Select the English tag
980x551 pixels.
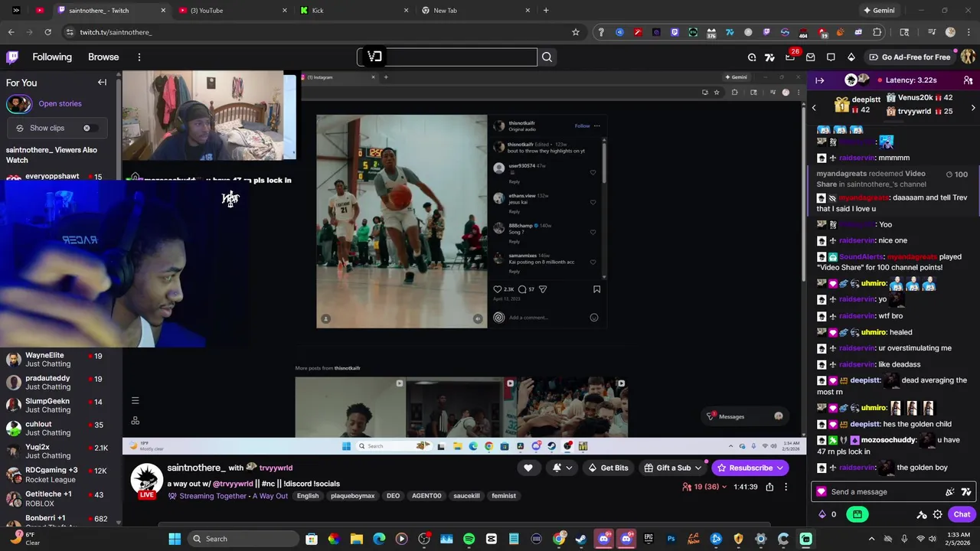pyautogui.click(x=308, y=496)
